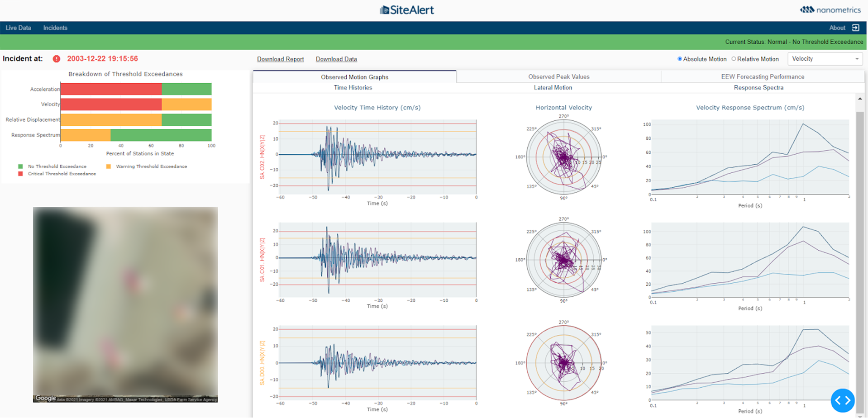Viewport: 868px width, 418px height.
Task: Select the Response Spectra sub-tab
Action: pyautogui.click(x=758, y=87)
